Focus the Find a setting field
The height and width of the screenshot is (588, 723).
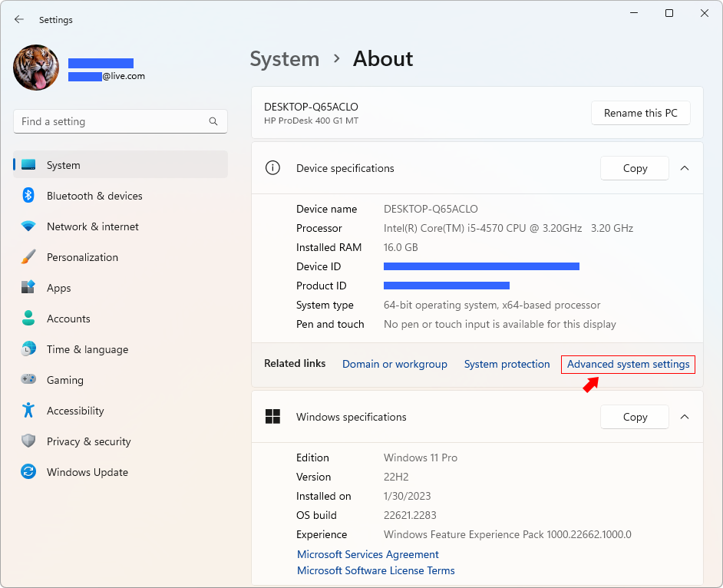click(x=121, y=121)
